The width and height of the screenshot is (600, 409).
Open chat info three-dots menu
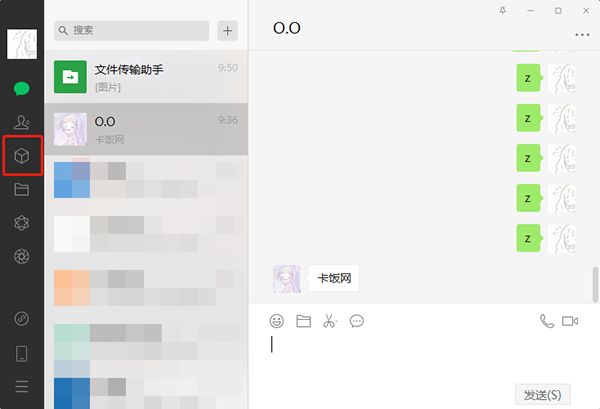[582, 35]
